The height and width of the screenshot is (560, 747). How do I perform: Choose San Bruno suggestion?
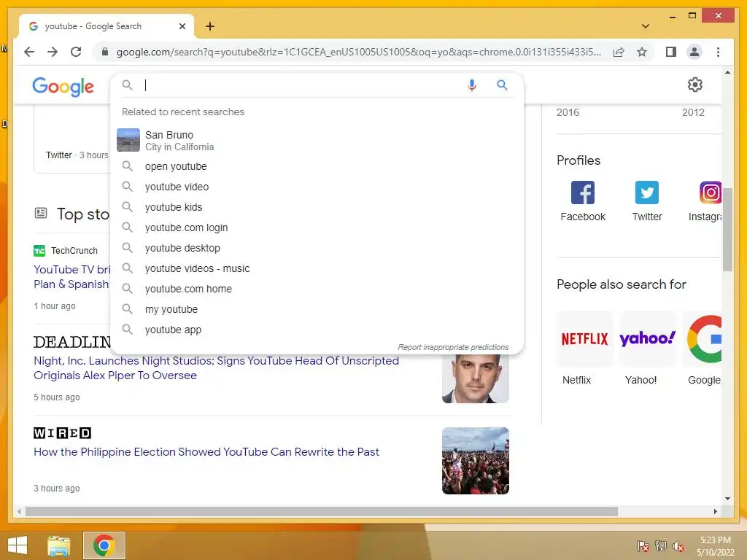pos(317,141)
